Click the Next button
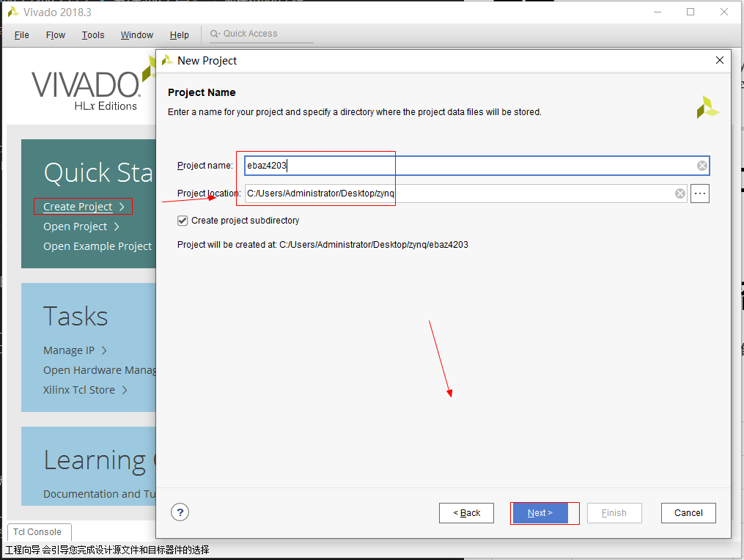Image resolution: width=744 pixels, height=560 pixels. click(x=540, y=513)
